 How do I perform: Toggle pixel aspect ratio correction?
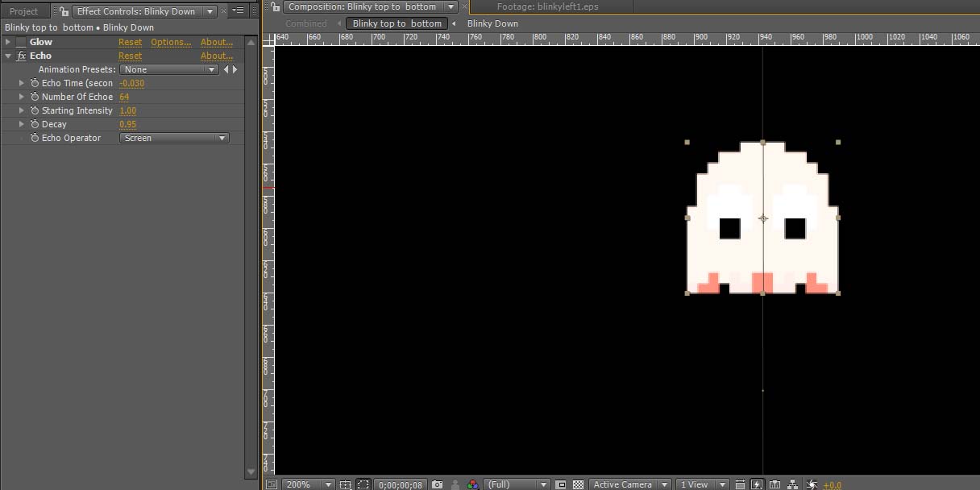(x=740, y=484)
